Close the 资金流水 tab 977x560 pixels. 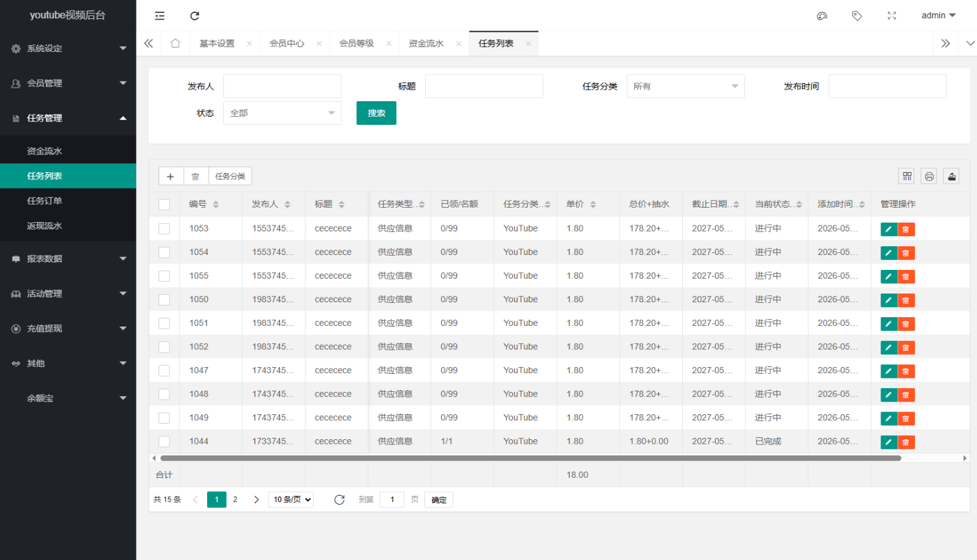coord(458,43)
